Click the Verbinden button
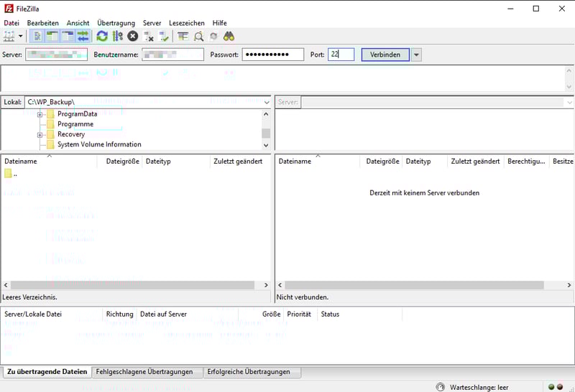This screenshot has width=575, height=392. [x=385, y=55]
